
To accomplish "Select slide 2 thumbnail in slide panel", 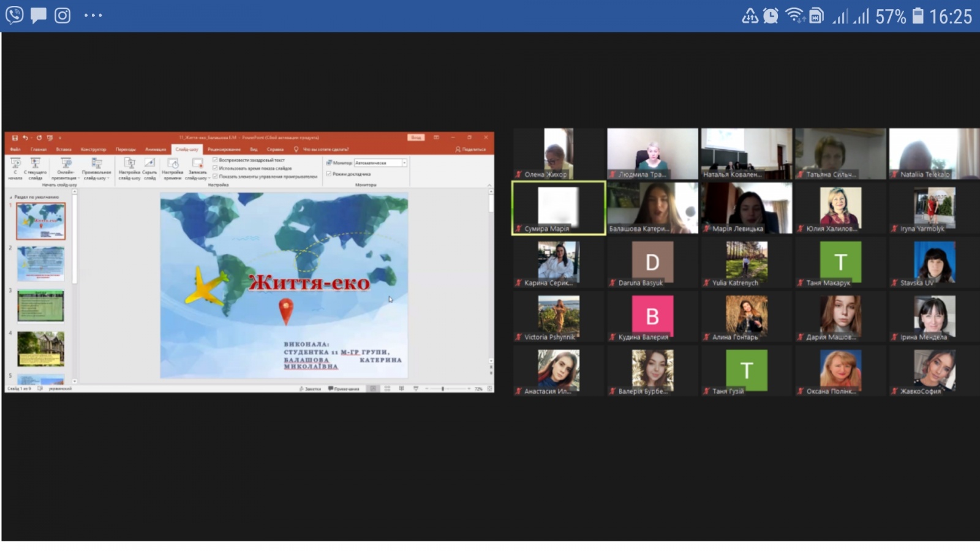I will tap(41, 263).
